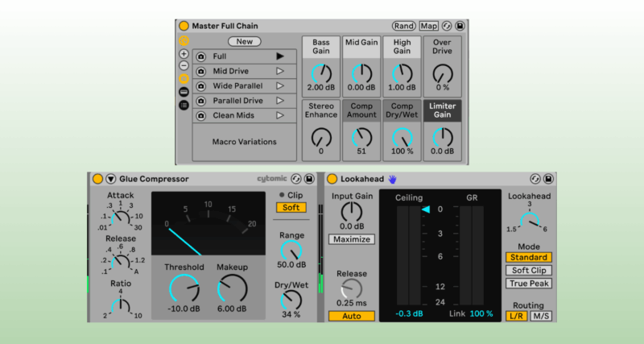Click camera icon beside Mid Drive
This screenshot has width=644, height=344.
200,72
